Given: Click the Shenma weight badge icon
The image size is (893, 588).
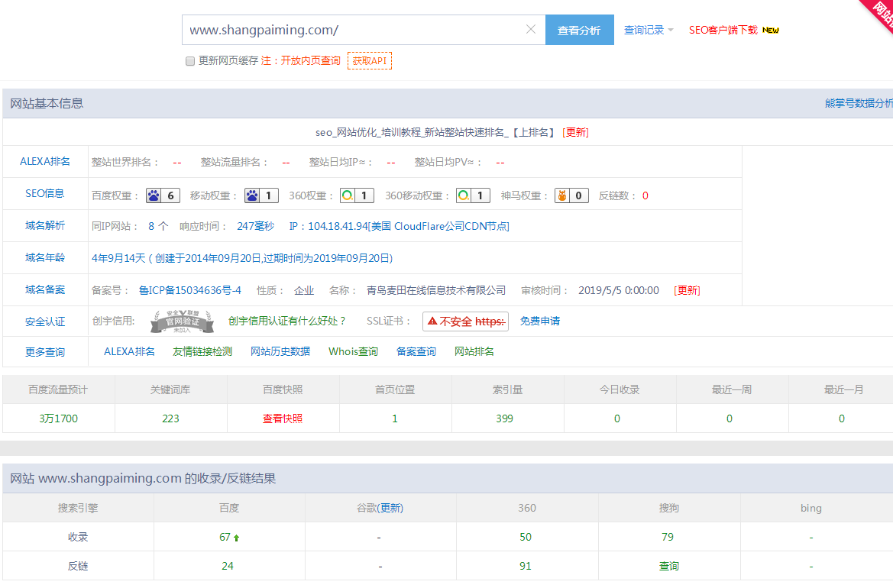Looking at the screenshot, I should (572, 195).
